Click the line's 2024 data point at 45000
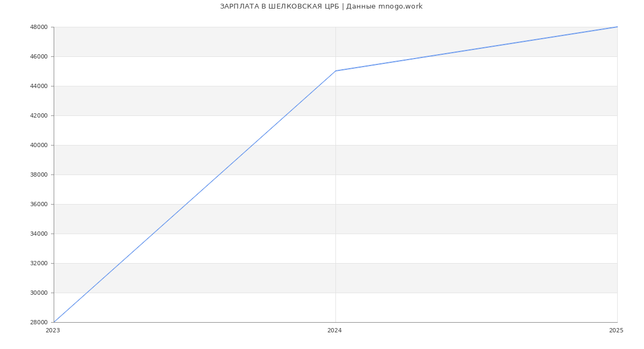The height and width of the screenshot is (349, 644). pos(335,71)
